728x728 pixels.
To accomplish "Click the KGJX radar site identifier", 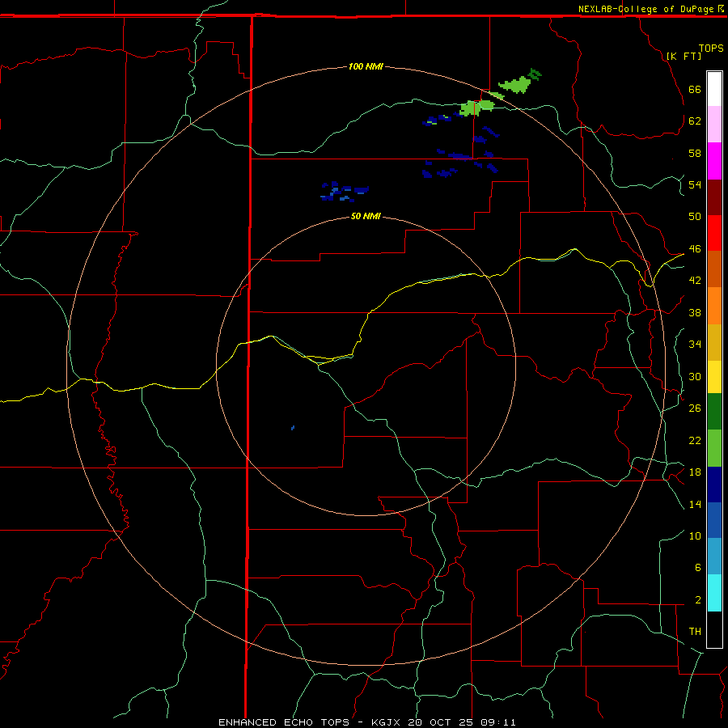I will pos(386,722).
